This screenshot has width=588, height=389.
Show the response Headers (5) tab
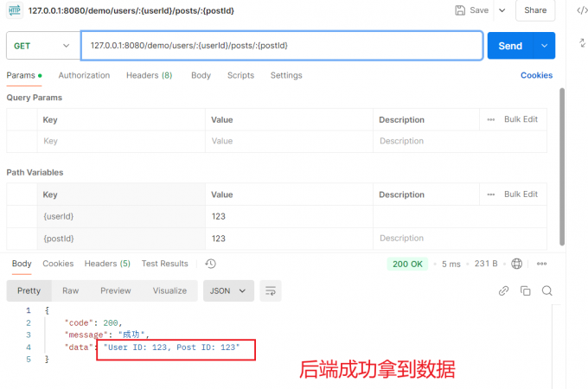(107, 264)
